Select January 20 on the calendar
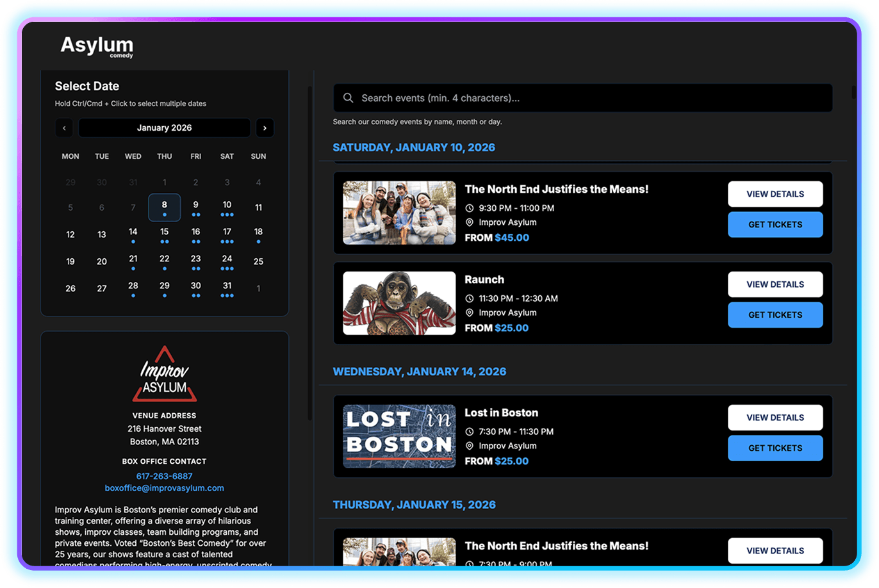This screenshot has height=588, width=879. 102,261
